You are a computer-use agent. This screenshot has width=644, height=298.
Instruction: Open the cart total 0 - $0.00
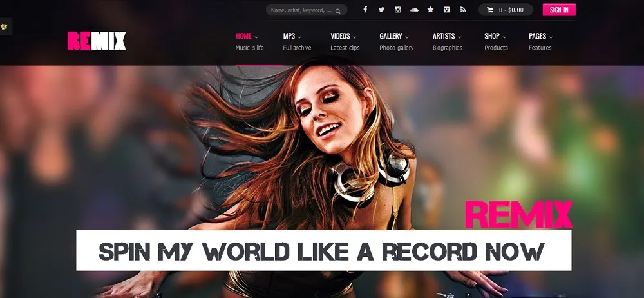506,10
